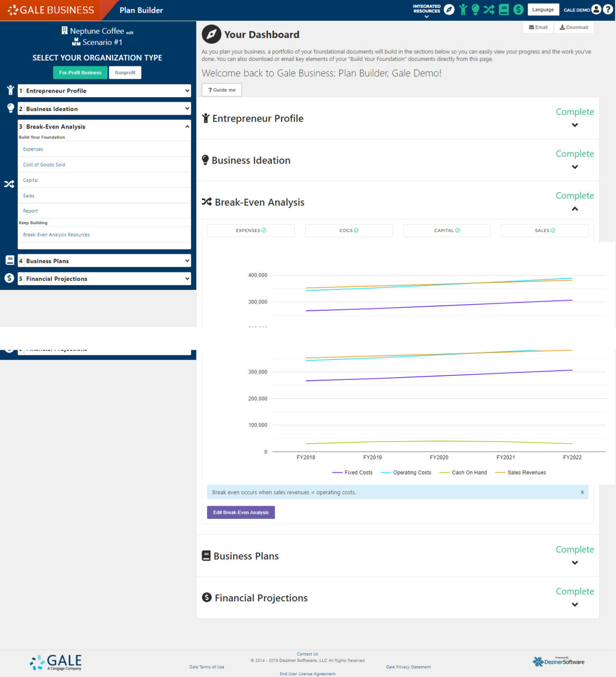Click the Email button
Screen dimensions: 616x677
click(538, 28)
